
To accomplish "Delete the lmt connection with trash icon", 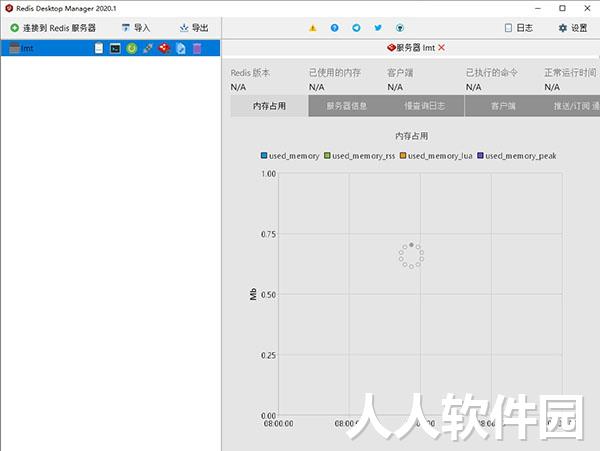I will coord(197,48).
